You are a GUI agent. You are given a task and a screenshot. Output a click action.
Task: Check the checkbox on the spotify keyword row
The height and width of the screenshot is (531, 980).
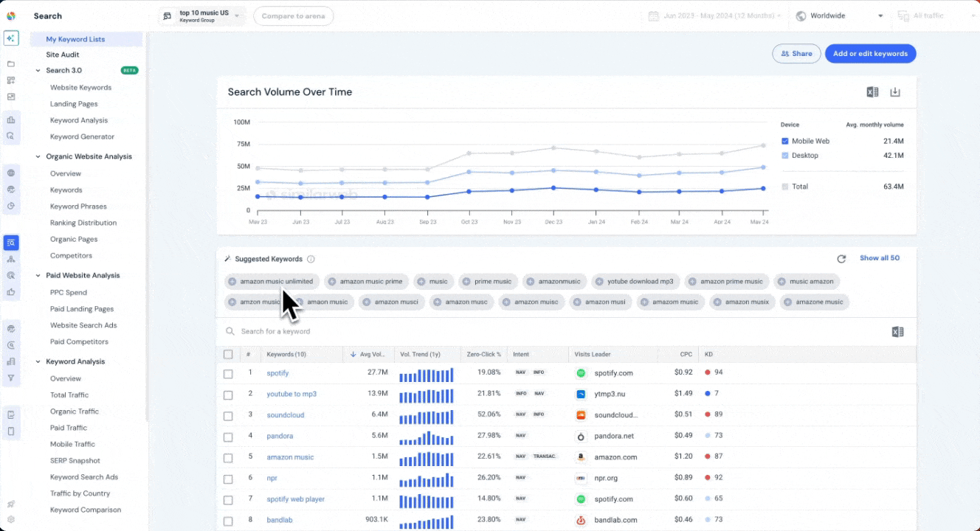(x=228, y=372)
